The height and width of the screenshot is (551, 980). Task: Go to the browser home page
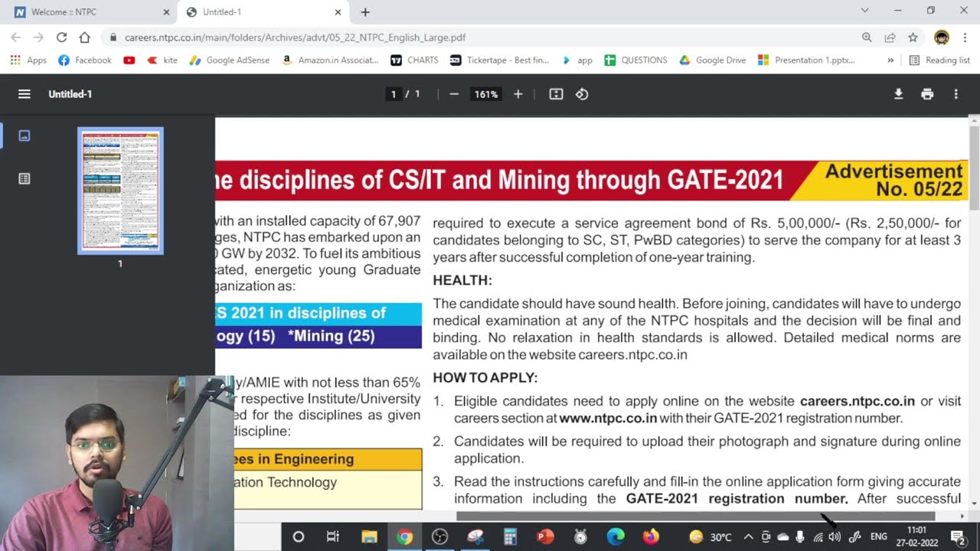(84, 37)
